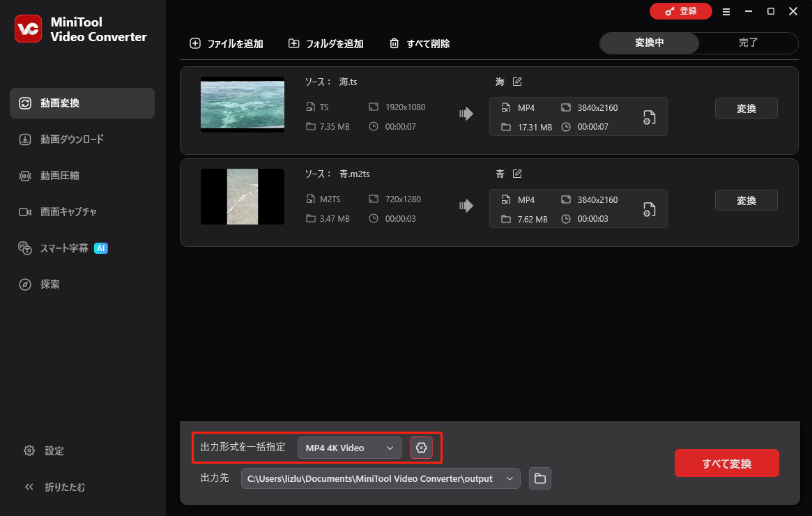The height and width of the screenshot is (516, 812).
Task: Click ファイルを追加 to add new files
Action: click(x=226, y=43)
